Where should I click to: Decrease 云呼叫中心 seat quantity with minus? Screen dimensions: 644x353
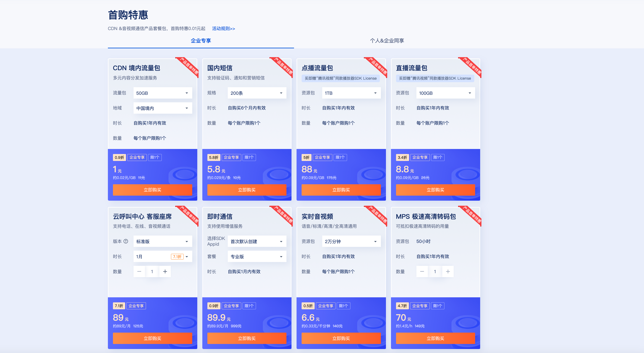tap(139, 271)
